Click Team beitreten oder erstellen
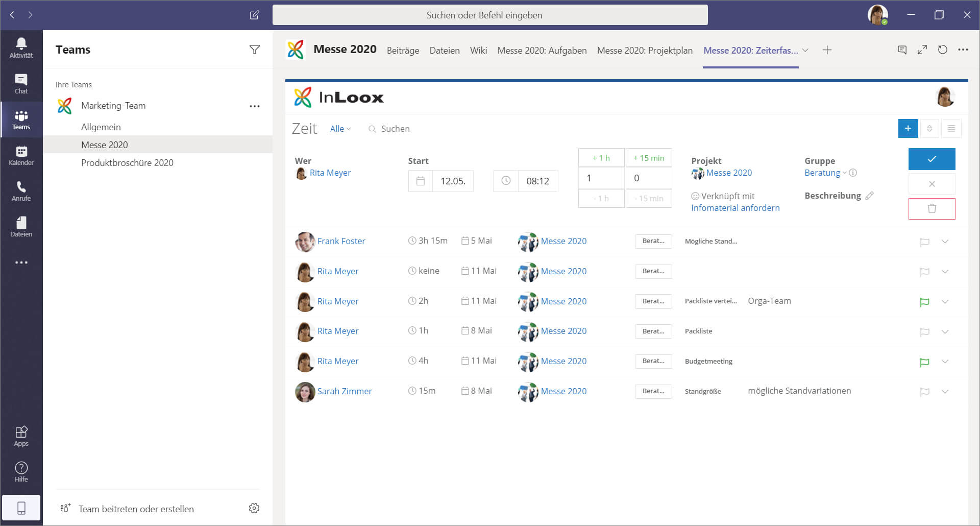The height and width of the screenshot is (526, 980). point(136,509)
